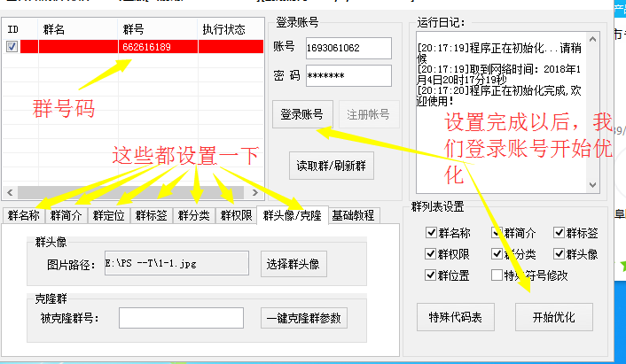Click the log panel scroll-up arrow
626x364 pixels.
pos(592,39)
